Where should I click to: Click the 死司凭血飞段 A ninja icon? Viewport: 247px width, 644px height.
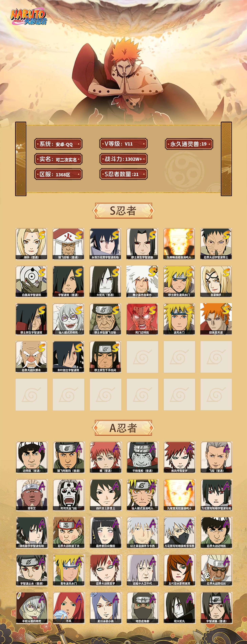pos(68,495)
